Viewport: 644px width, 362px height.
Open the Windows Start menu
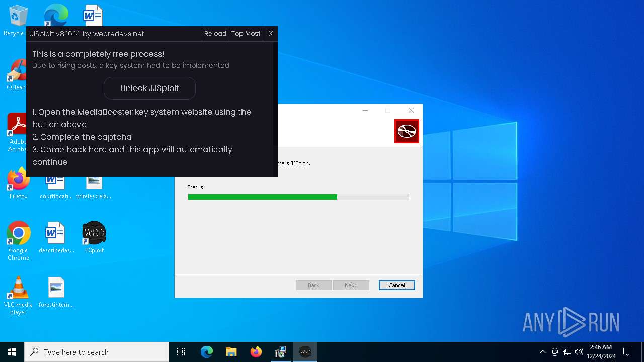tap(12, 352)
